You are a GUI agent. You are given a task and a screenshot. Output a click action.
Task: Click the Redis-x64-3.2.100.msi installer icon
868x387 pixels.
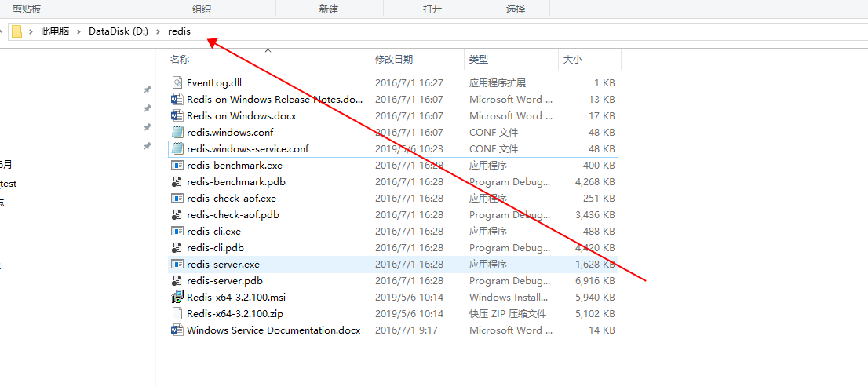click(177, 297)
